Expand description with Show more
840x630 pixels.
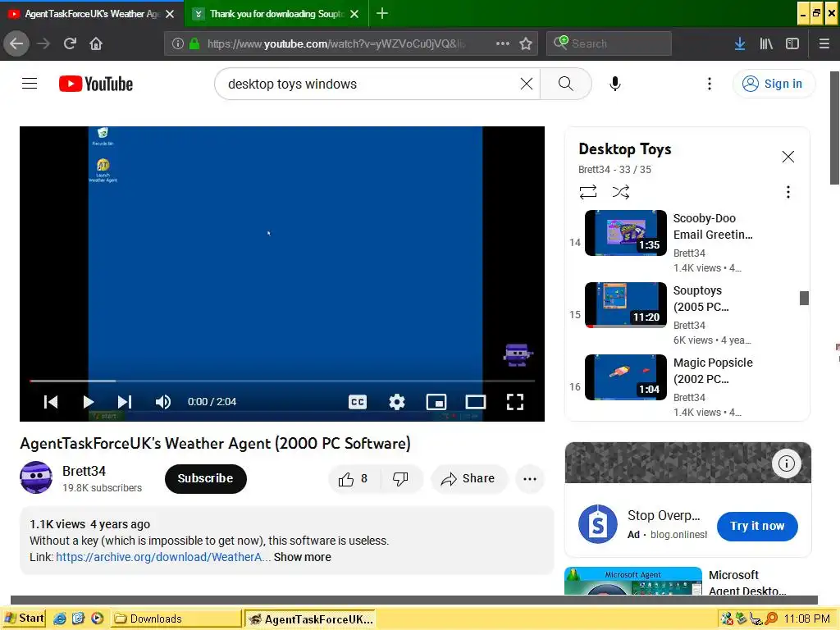(x=303, y=557)
